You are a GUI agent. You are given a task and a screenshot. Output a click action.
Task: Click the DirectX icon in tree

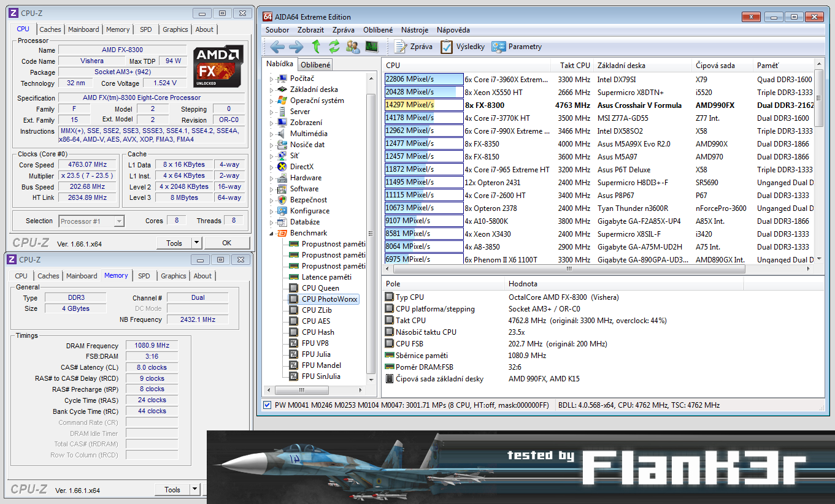pyautogui.click(x=282, y=167)
